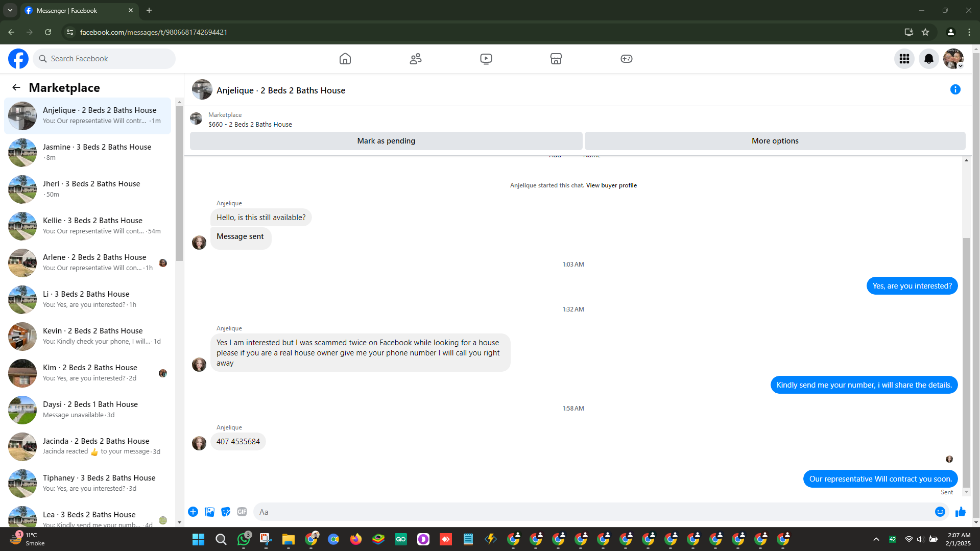View site information icon in address bar
This screenshot has width=980, height=551.
(x=70, y=32)
